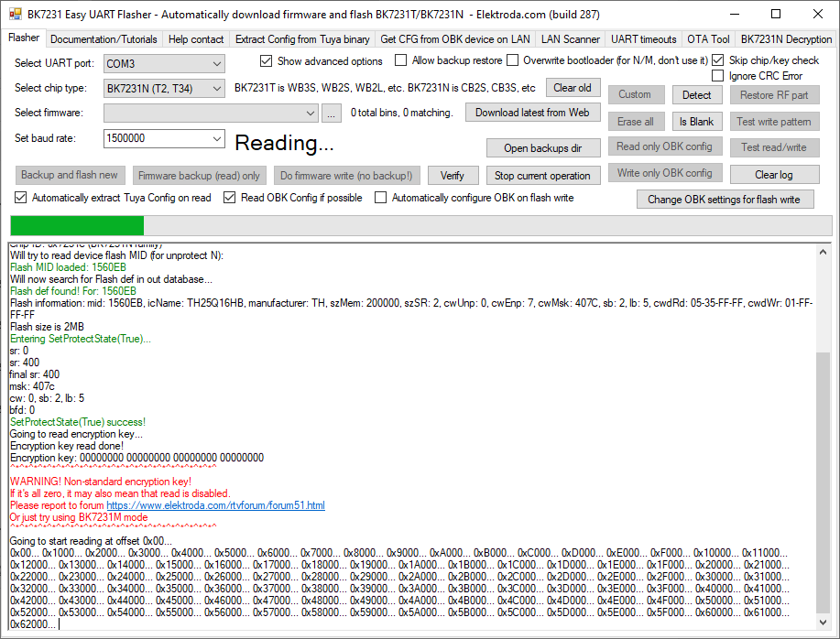Viewport: 840px width, 639px height.
Task: Open the Select firmware dropdown
Action: [211, 113]
